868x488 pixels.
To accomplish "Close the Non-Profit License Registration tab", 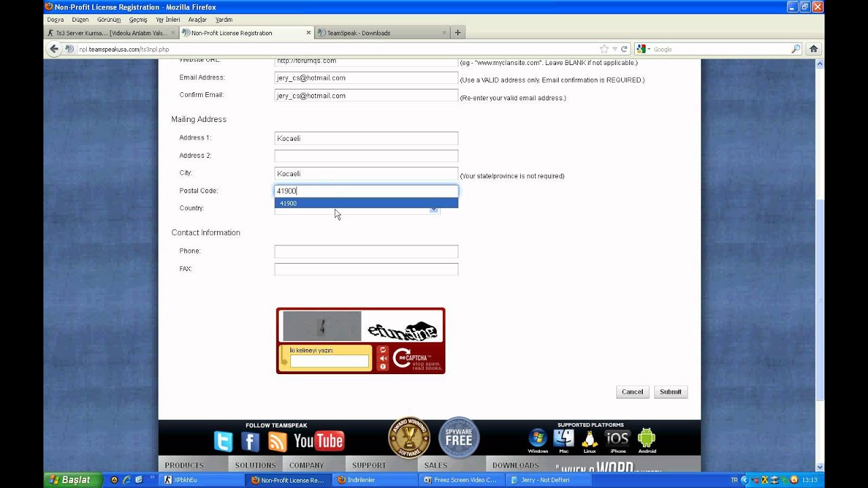I will (x=309, y=33).
